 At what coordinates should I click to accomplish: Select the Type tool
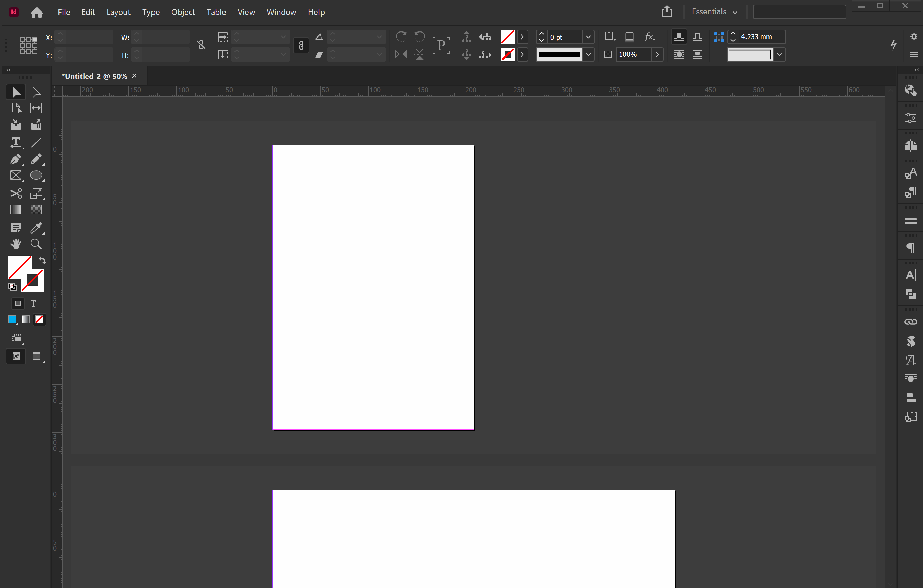15,143
